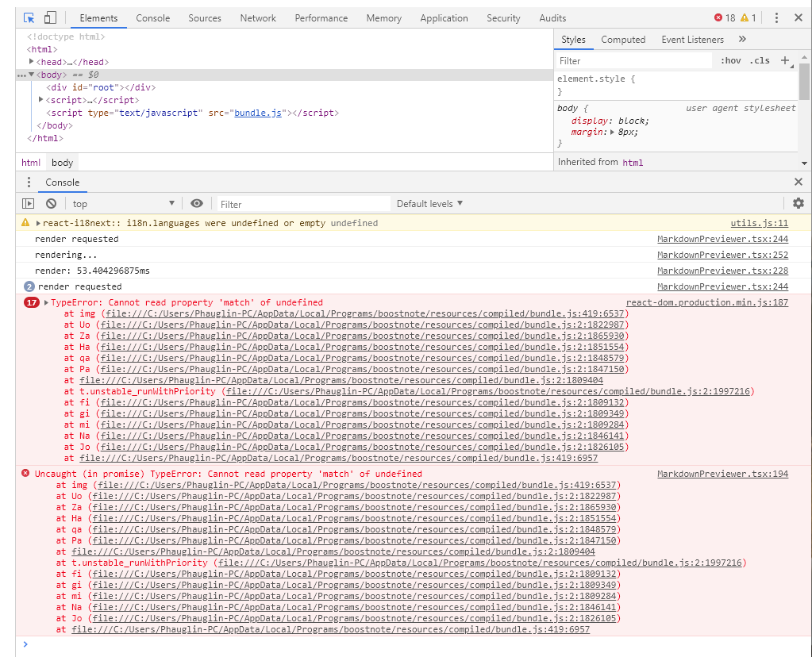
Task: Click the yellow warning count icon
Action: point(745,18)
